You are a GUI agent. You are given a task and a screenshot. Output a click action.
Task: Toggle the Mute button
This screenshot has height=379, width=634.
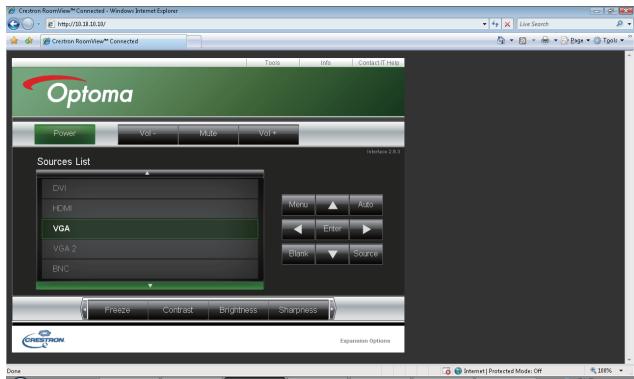click(208, 134)
